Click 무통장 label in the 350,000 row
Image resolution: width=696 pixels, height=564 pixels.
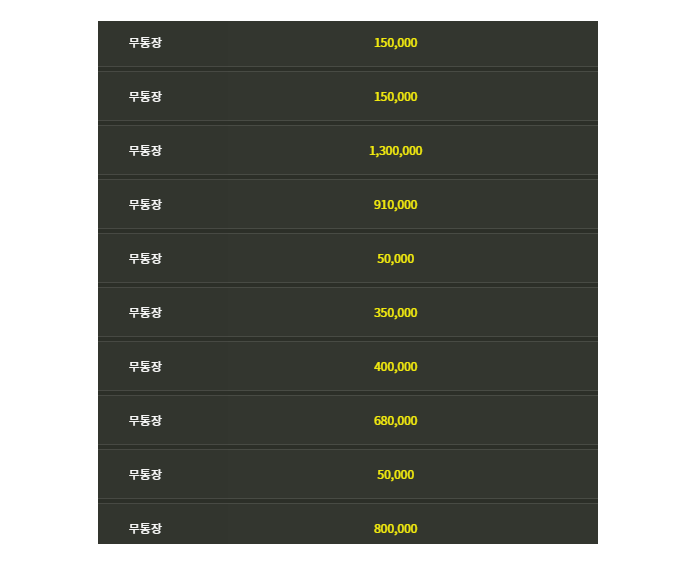tap(145, 313)
